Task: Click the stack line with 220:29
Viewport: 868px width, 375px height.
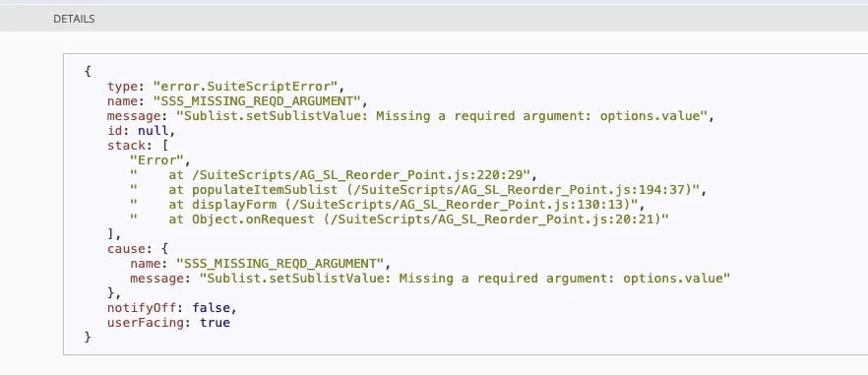Action: [334, 175]
